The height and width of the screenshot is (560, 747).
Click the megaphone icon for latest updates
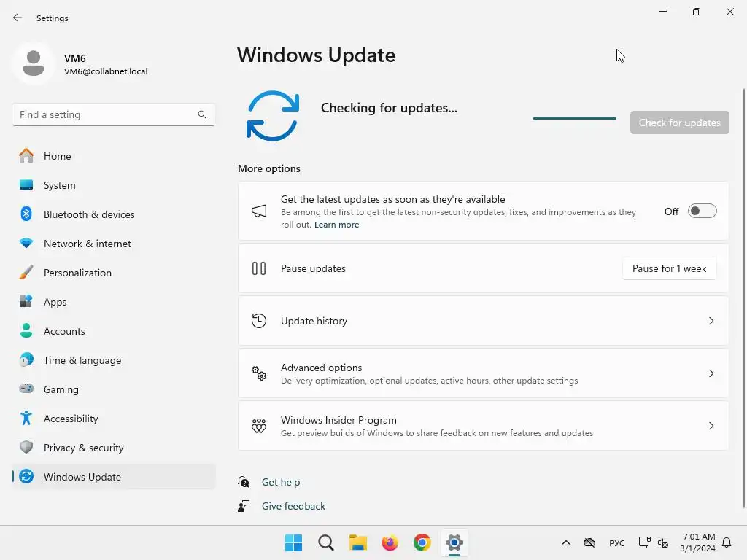tap(259, 211)
